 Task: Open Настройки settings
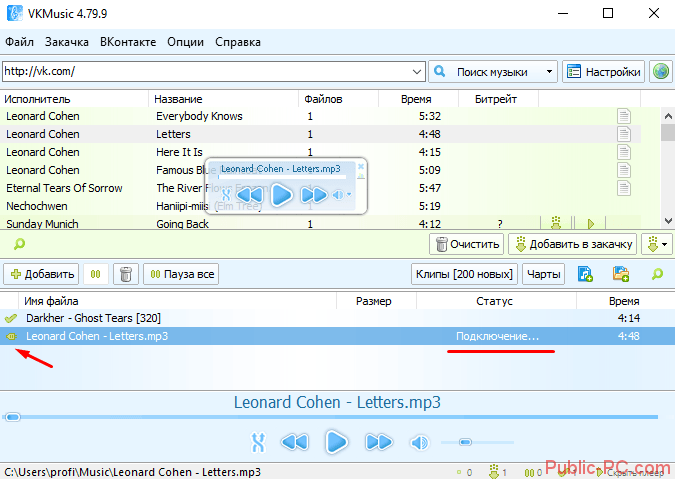(x=603, y=72)
